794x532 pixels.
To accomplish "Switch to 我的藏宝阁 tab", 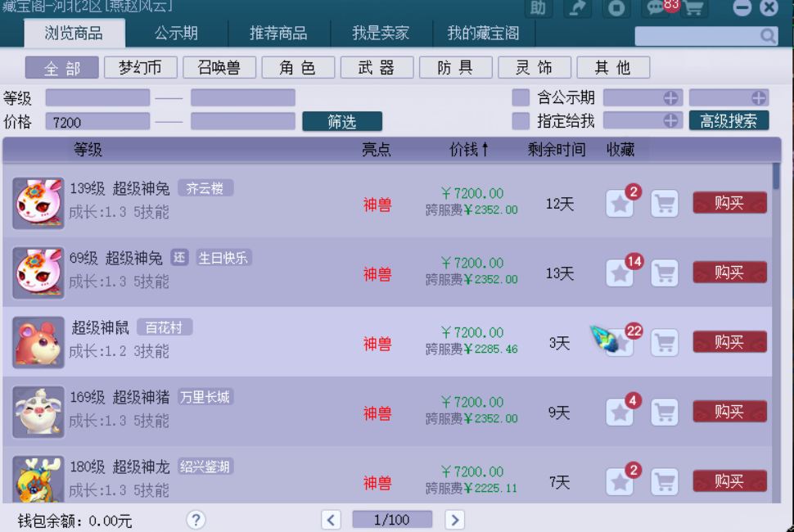I will pyautogui.click(x=483, y=34).
